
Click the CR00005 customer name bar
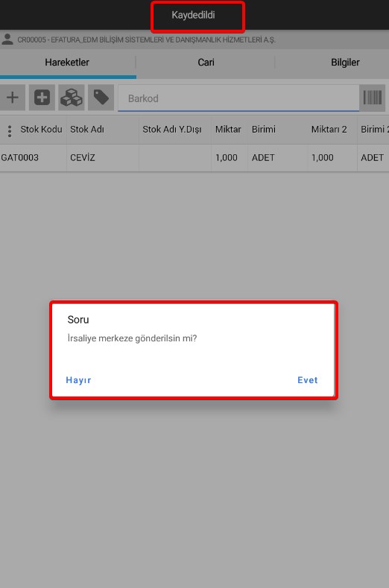[146, 39]
